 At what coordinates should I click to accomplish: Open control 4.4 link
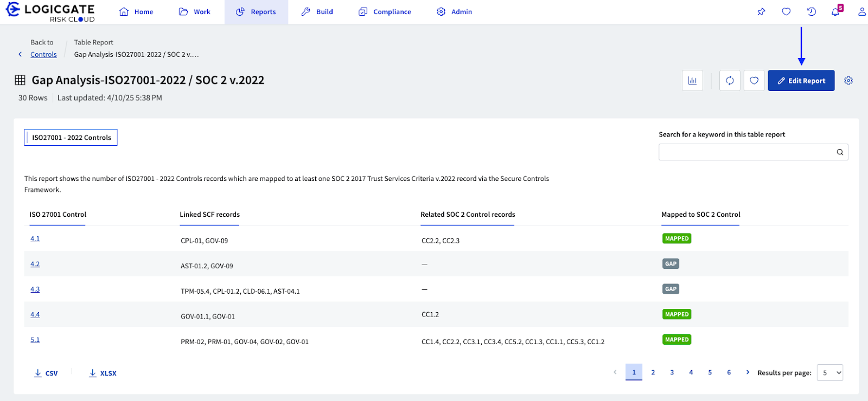(x=35, y=315)
